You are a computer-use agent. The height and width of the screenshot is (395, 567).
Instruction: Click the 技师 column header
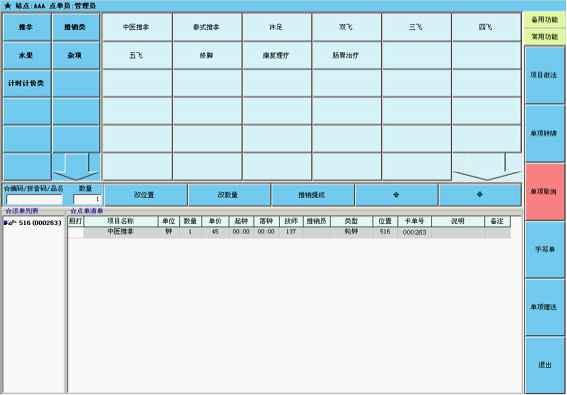(x=291, y=221)
